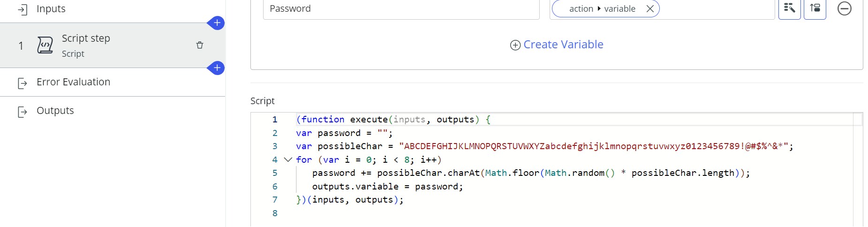Open the Error Evaluation section
The height and width of the screenshot is (227, 868).
click(x=113, y=82)
